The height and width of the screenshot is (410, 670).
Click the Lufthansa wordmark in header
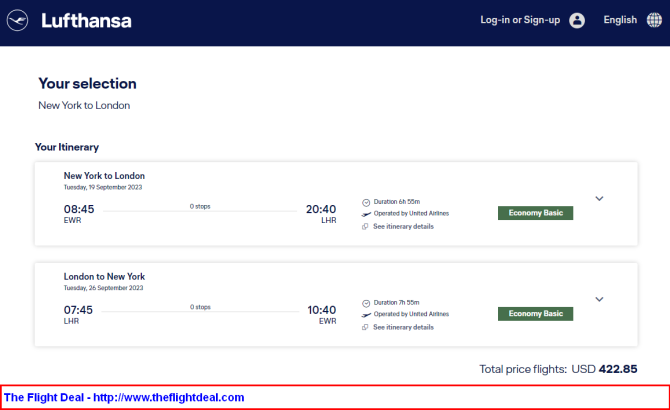point(86,20)
